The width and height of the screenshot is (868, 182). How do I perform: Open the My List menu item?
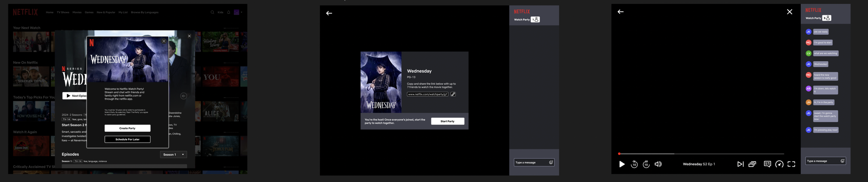[x=123, y=12]
